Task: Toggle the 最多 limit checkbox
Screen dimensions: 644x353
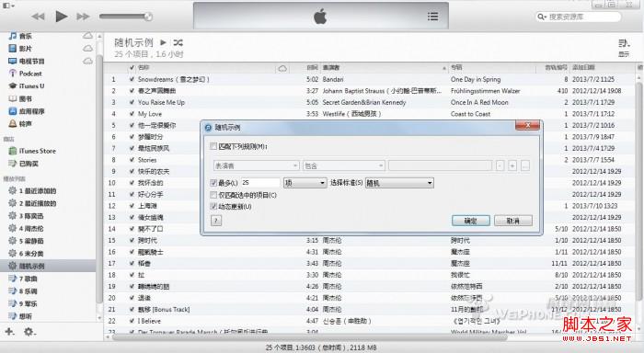Action: point(213,183)
